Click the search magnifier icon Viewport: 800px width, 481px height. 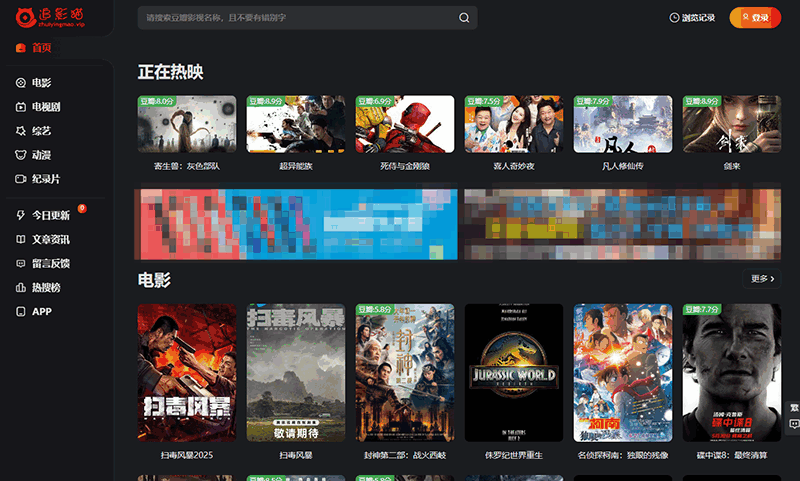pyautogui.click(x=464, y=18)
